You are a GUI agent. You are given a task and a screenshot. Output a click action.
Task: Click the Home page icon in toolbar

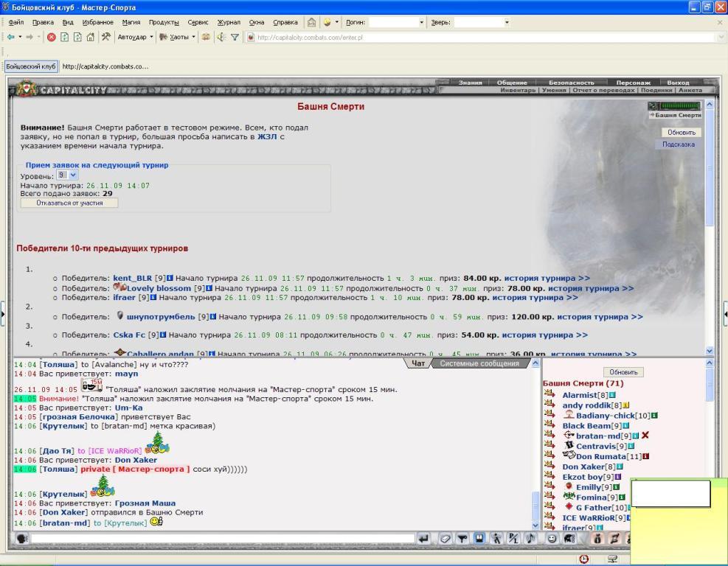coord(91,37)
